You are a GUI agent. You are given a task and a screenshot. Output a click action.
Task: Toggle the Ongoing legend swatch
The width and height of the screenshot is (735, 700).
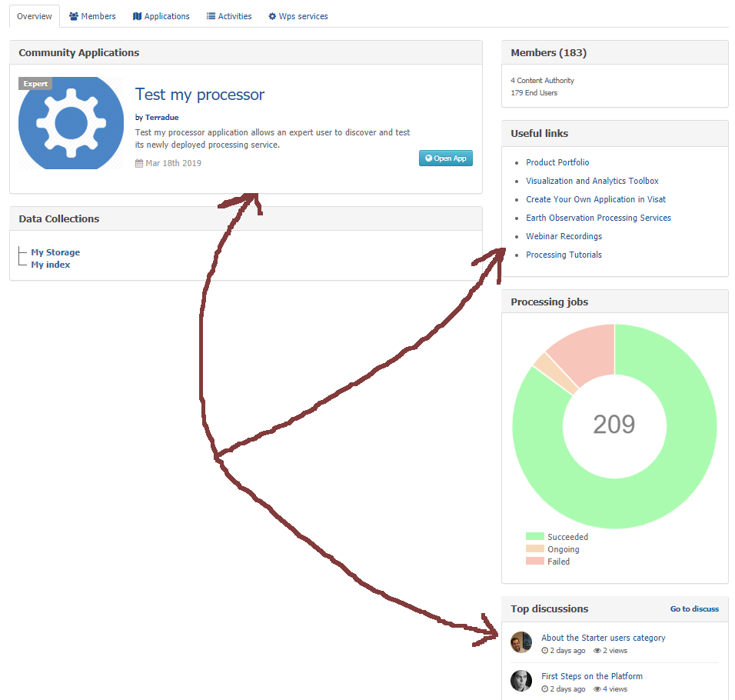click(534, 549)
